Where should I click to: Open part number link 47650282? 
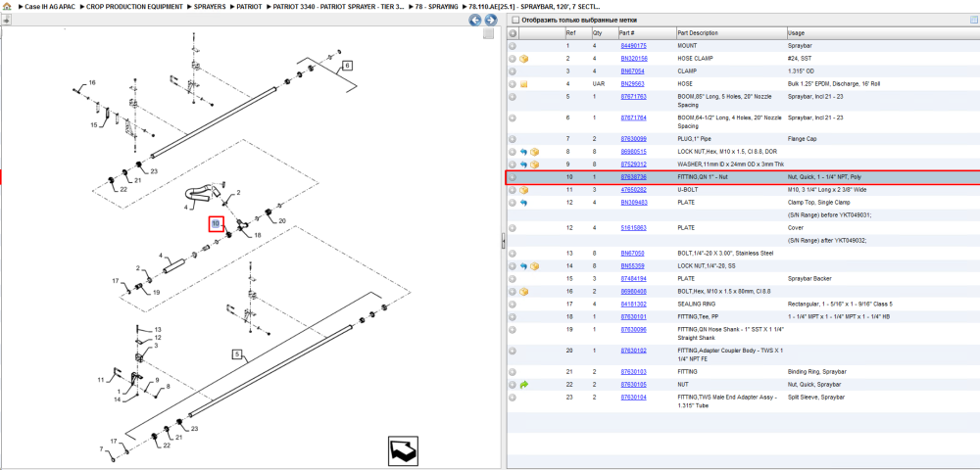click(633, 190)
